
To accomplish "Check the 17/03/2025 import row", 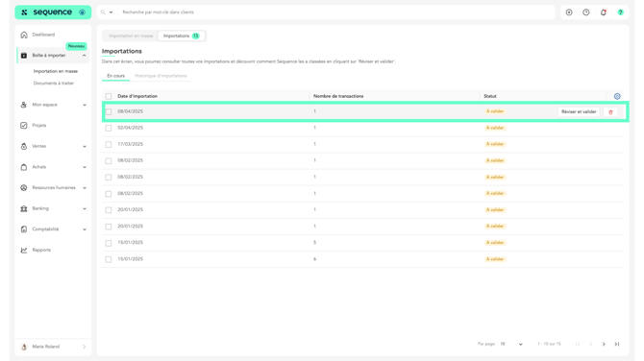I will pyautogui.click(x=109, y=144).
